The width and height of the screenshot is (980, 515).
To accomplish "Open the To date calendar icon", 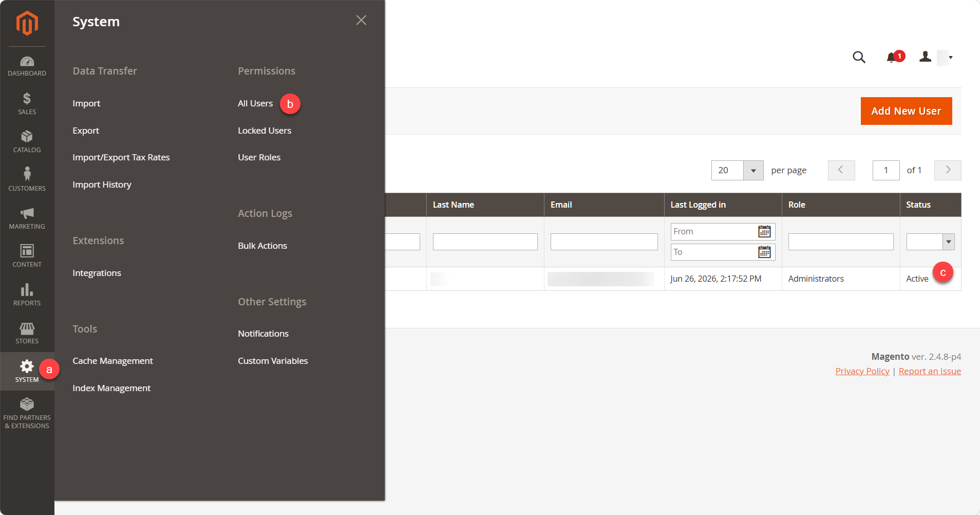I will click(x=764, y=252).
